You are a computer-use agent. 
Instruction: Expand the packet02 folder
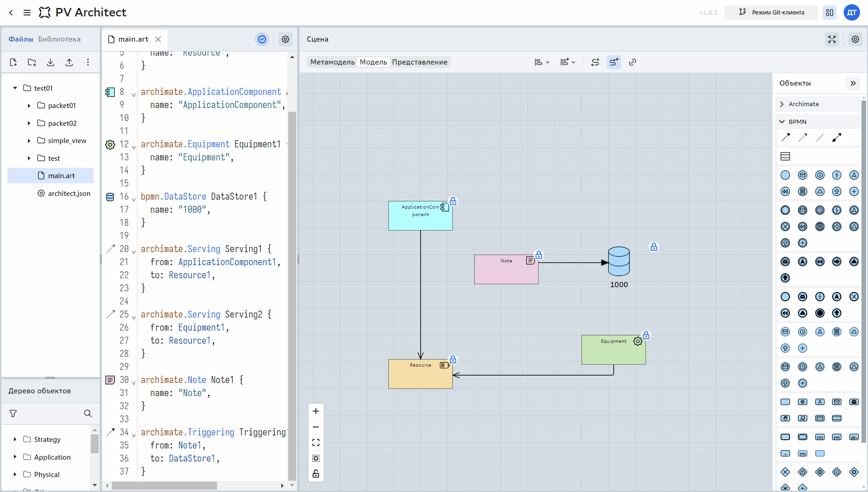29,123
